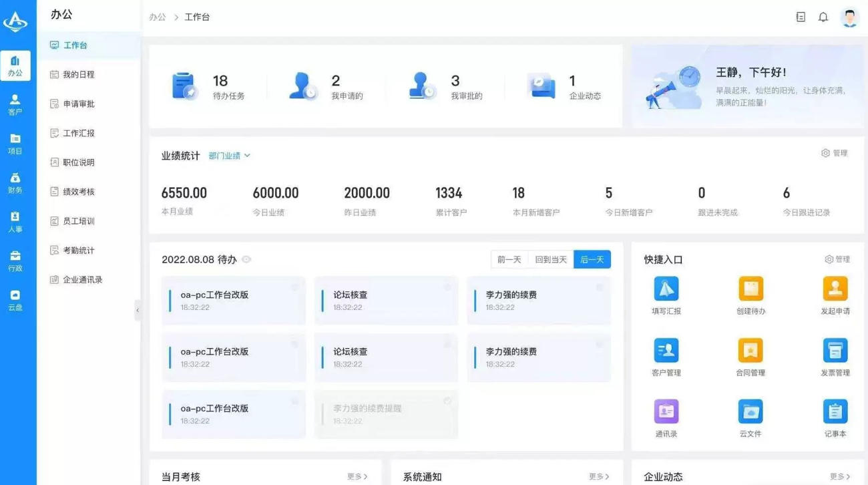Click the 2000.00 昨日业绩 value
Screen dimensions: 868x485
click(367, 193)
